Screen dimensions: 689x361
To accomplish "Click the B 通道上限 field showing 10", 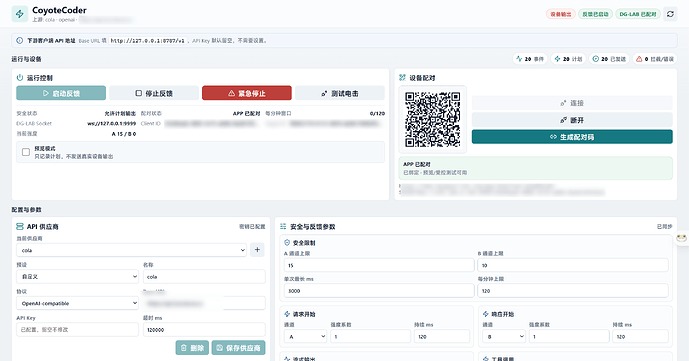I will (573, 265).
